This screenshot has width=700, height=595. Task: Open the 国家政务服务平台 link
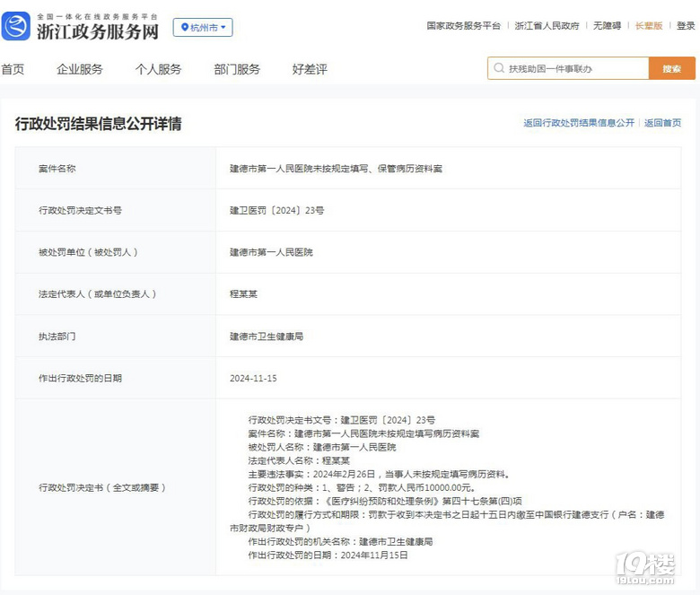(x=463, y=25)
